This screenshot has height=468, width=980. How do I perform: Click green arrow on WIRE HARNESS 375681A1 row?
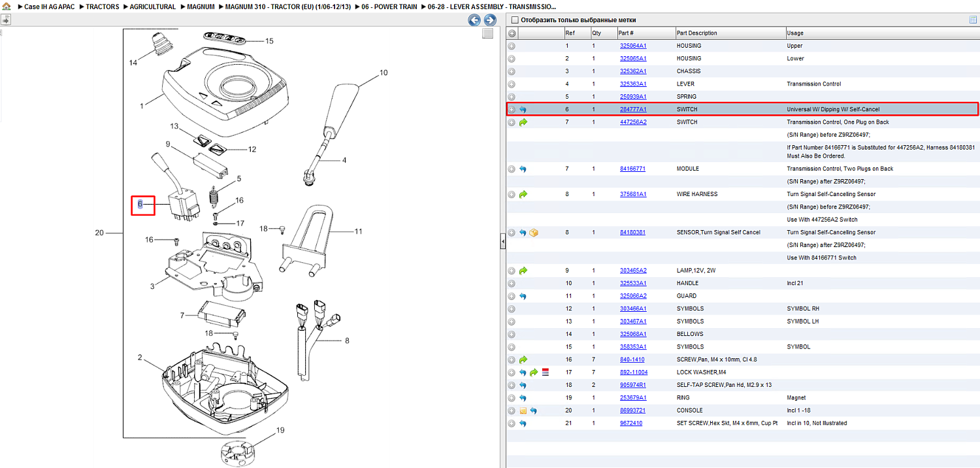[x=523, y=194]
